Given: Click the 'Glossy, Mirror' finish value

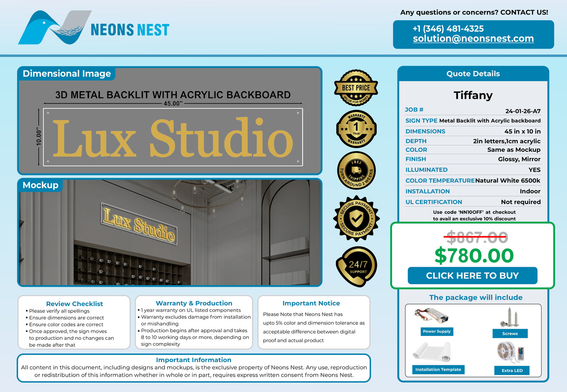Looking at the screenshot, I should (x=520, y=159).
